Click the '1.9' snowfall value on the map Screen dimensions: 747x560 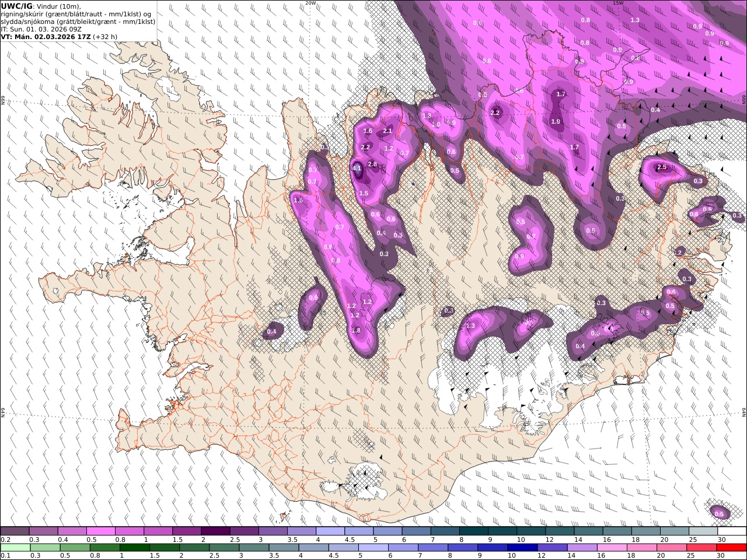coord(556,121)
